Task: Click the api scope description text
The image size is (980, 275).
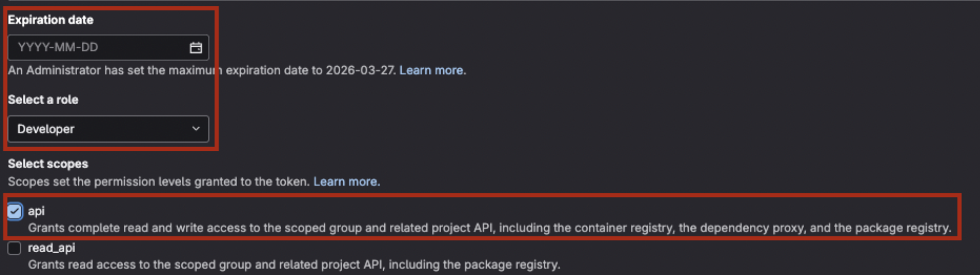Action: pos(489,228)
